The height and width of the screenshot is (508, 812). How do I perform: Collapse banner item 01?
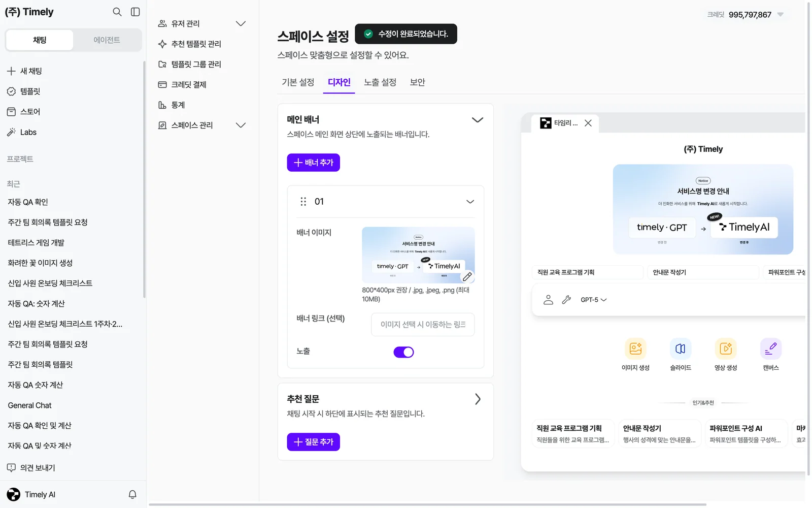tap(470, 202)
